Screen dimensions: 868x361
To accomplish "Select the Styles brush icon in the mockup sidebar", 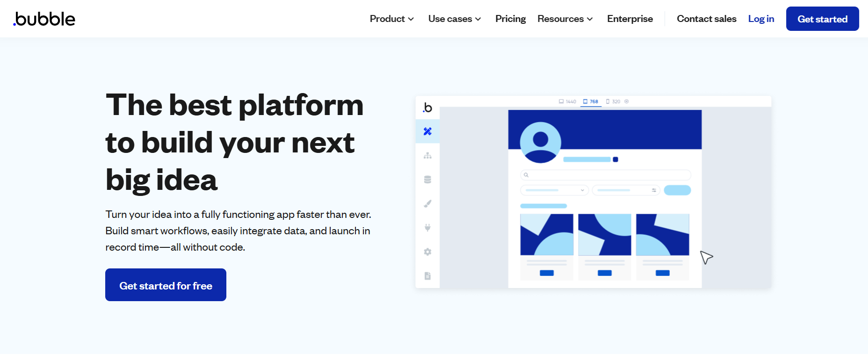I will pos(427,203).
